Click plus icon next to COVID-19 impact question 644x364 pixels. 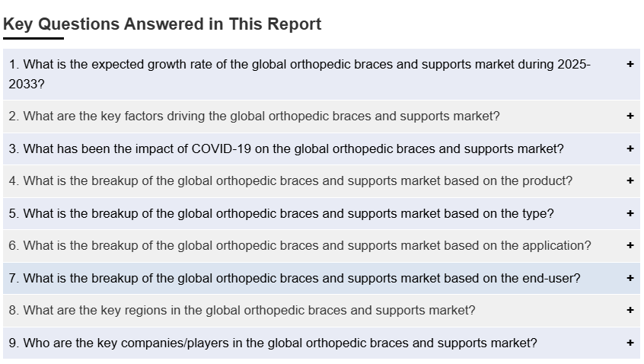point(630,149)
